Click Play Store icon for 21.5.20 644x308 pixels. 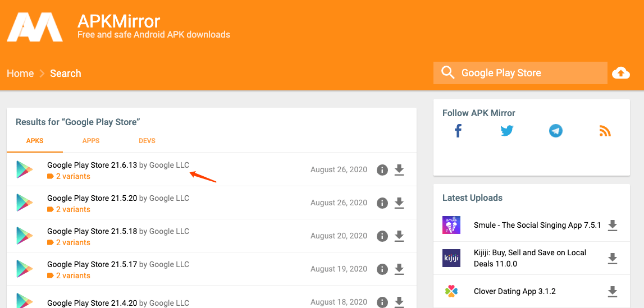25,203
